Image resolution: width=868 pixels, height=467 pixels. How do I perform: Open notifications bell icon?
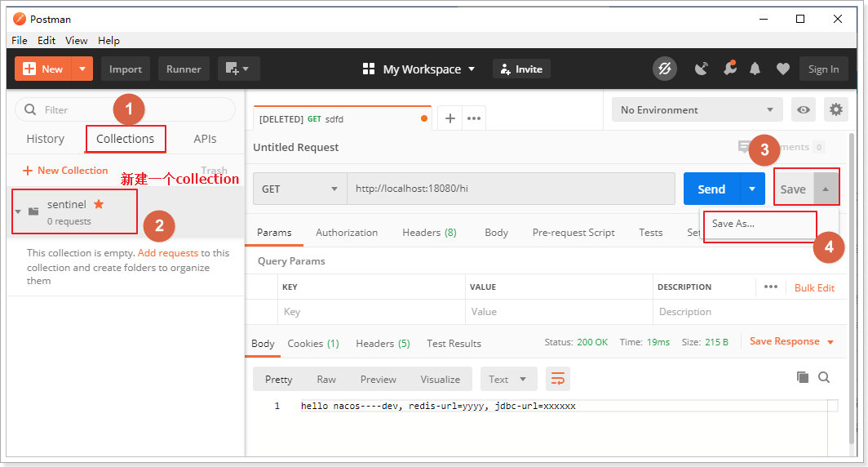pyautogui.click(x=755, y=69)
